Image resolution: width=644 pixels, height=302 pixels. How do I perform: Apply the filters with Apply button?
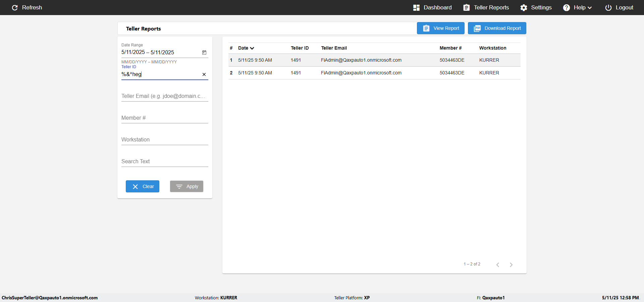coord(186,186)
